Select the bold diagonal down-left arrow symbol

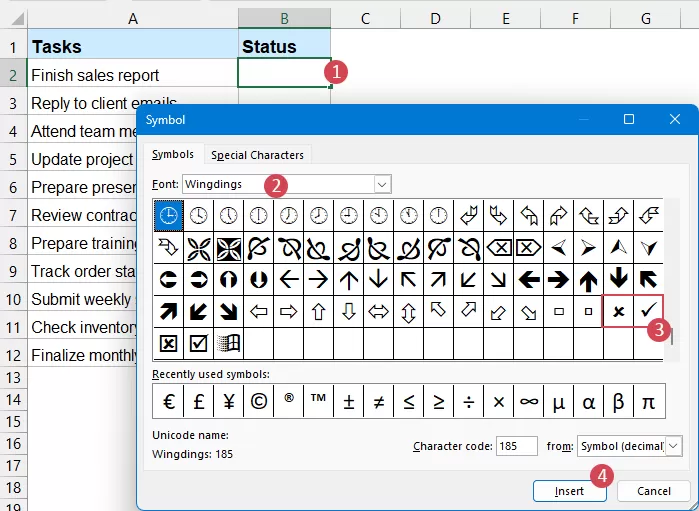(x=198, y=311)
